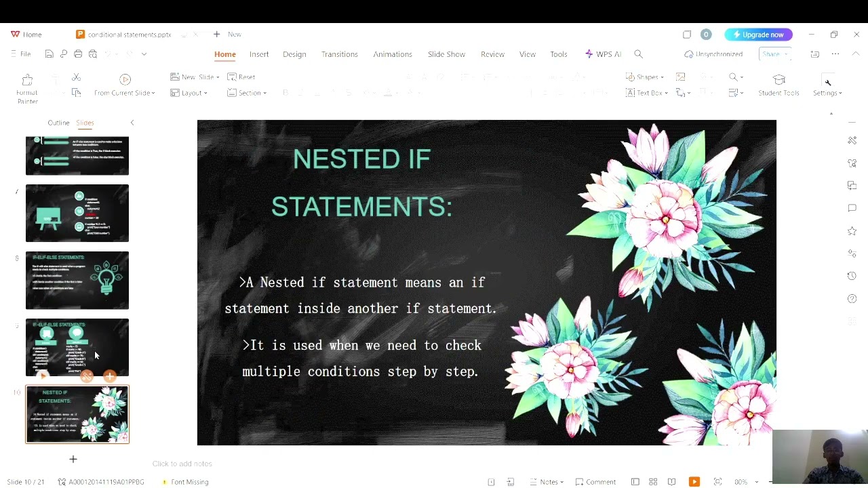
Task: Select the conditional statements.pptx document tab
Action: (129, 35)
